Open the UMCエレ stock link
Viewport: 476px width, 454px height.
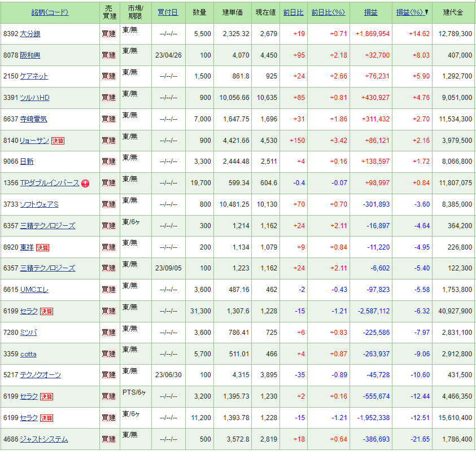tap(34, 290)
